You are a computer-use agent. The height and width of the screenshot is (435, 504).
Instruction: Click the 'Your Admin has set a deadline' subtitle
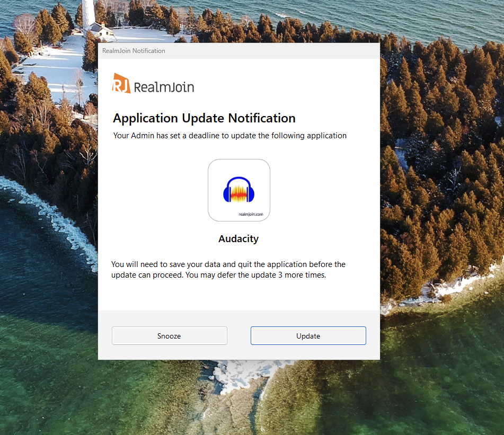(229, 136)
